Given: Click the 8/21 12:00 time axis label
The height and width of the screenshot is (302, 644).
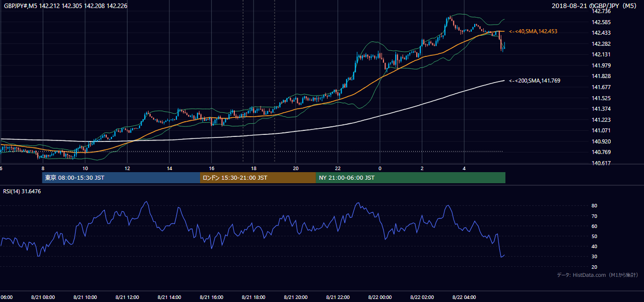Looking at the screenshot, I should point(127,297).
